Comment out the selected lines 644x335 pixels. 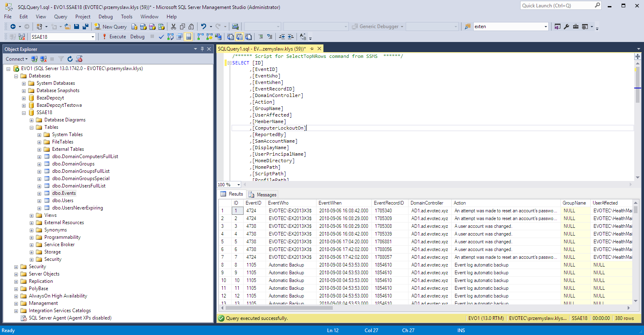tap(261, 37)
